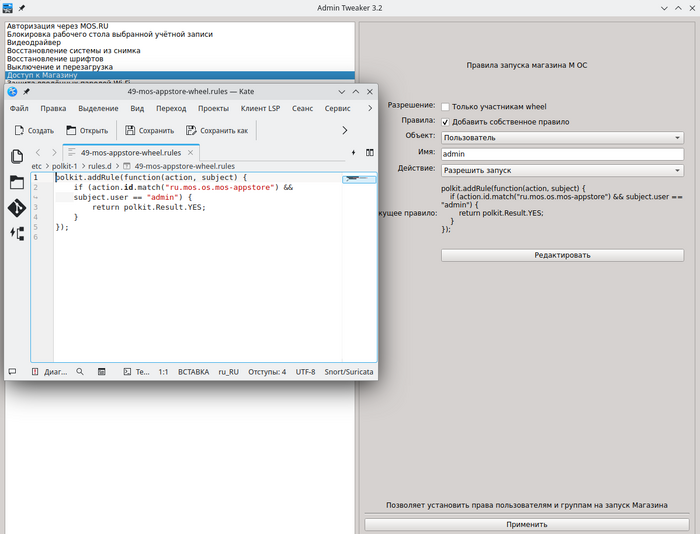700x534 pixels.
Task: Click the Create new document icon
Action: coord(20,130)
